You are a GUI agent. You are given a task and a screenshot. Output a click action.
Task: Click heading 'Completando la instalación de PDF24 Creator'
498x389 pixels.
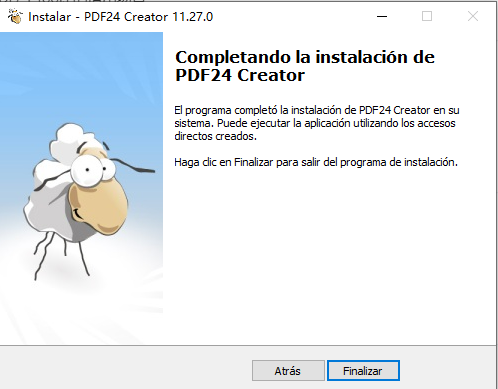[x=305, y=66]
